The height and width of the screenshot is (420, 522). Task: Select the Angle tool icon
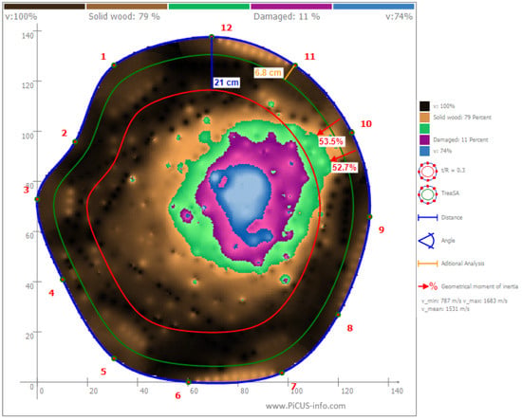(x=427, y=241)
